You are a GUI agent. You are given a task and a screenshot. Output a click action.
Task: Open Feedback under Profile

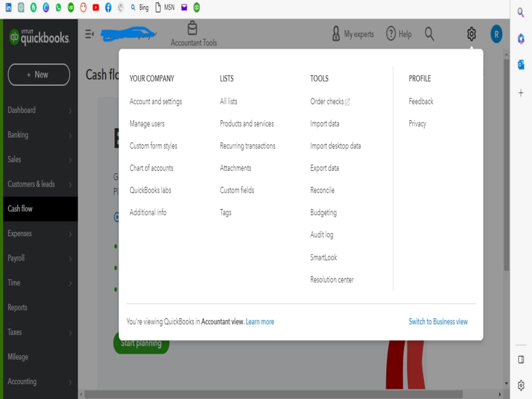421,102
